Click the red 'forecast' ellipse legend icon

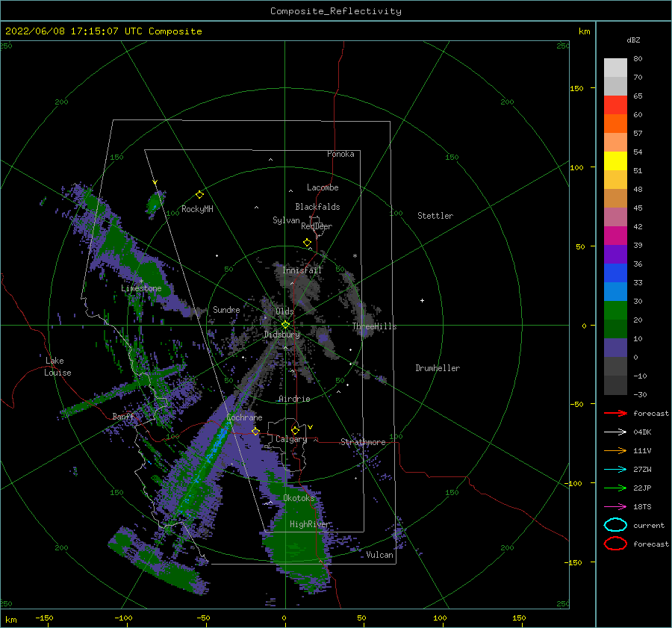click(x=615, y=544)
